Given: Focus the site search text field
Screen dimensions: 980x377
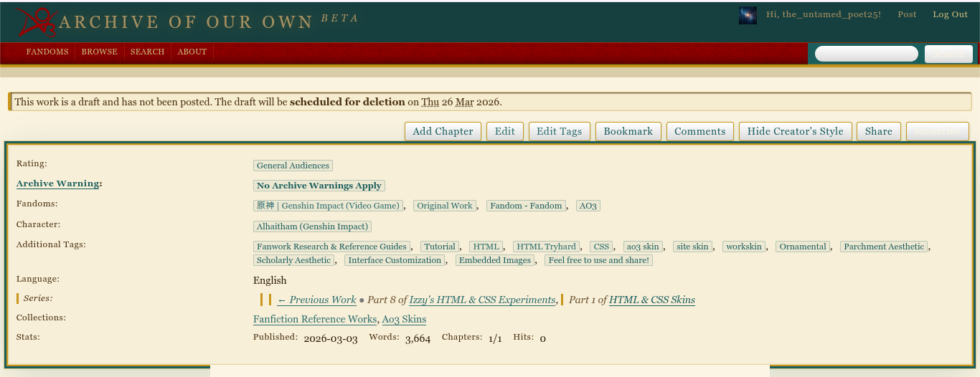Looking at the screenshot, I should pos(866,54).
